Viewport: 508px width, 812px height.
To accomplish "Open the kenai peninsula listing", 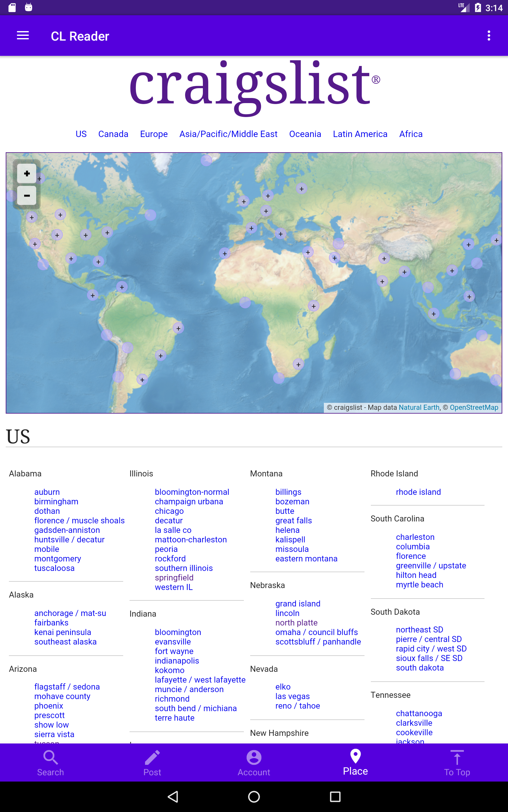I will [x=63, y=632].
